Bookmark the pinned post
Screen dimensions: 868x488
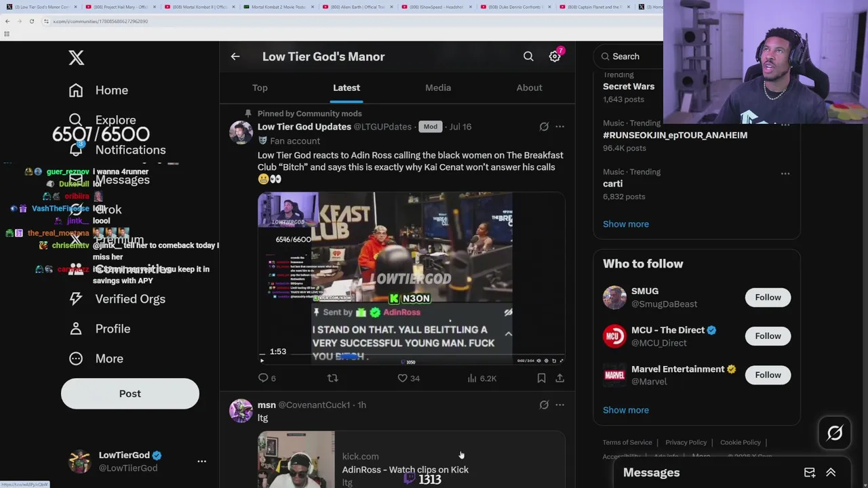tap(541, 378)
